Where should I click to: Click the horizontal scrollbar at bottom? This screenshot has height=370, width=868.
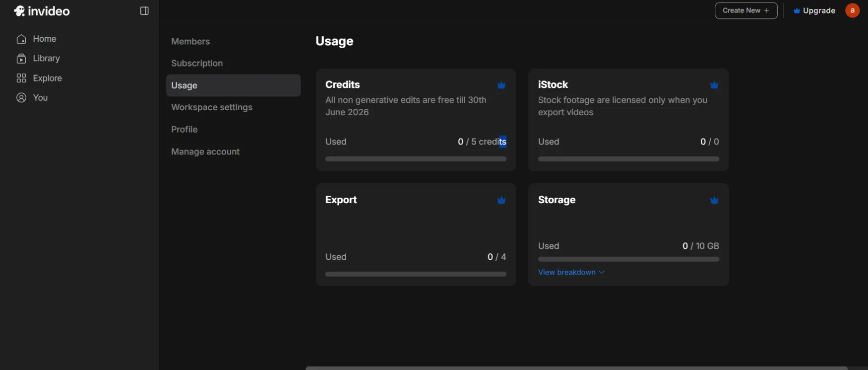coord(576,368)
